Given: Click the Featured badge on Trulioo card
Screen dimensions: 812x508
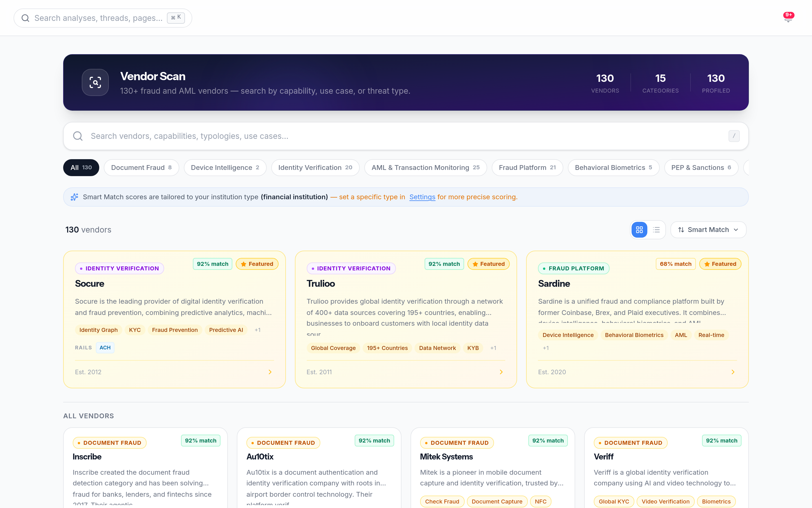Looking at the screenshot, I should pos(489,264).
